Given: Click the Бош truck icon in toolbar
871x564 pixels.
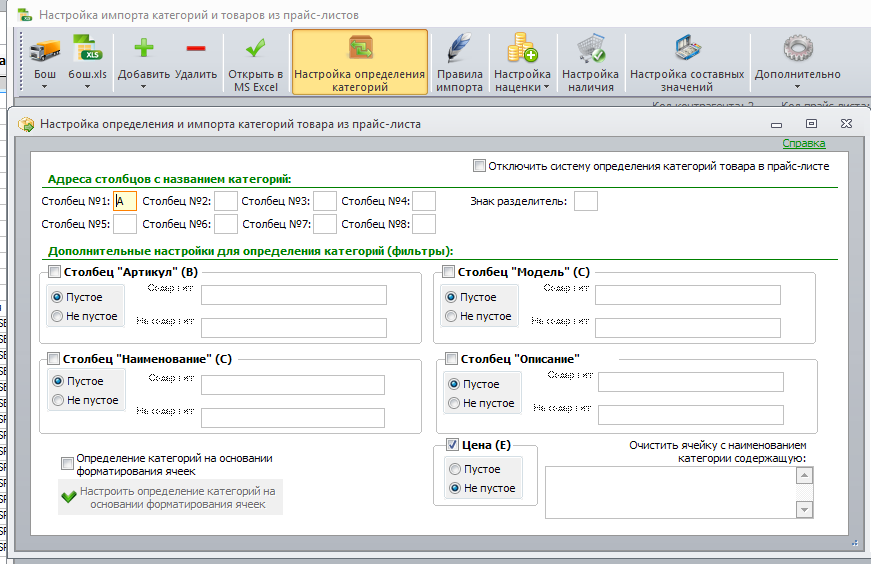Looking at the screenshot, I should [45, 51].
